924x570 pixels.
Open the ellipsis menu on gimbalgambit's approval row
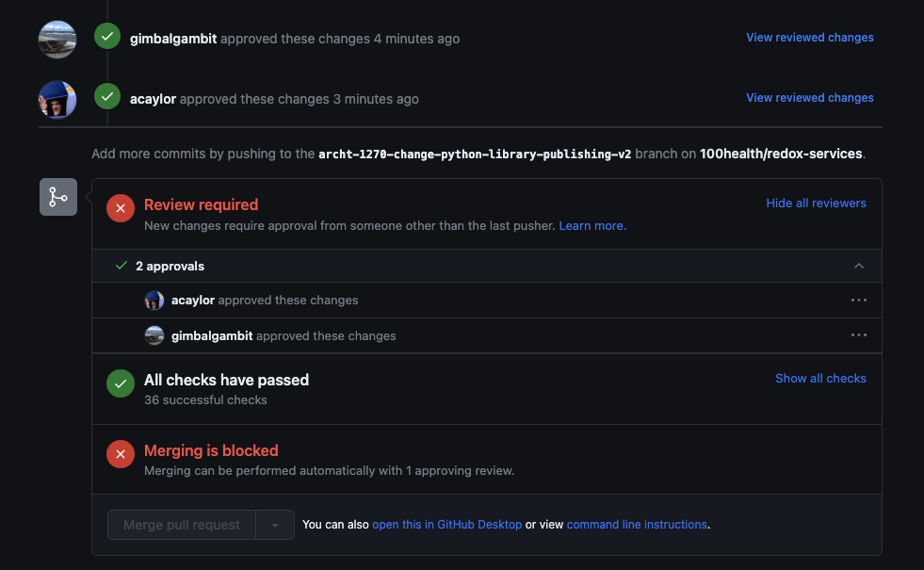coord(858,334)
